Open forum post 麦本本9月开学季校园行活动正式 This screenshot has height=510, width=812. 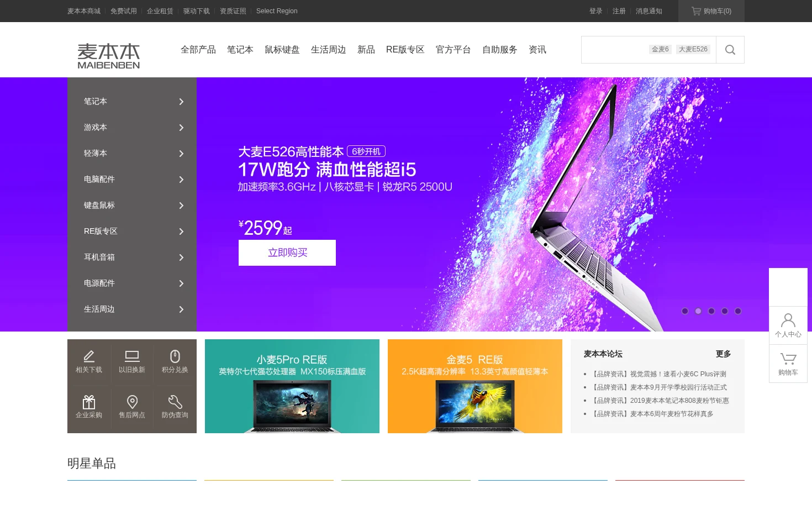click(659, 387)
